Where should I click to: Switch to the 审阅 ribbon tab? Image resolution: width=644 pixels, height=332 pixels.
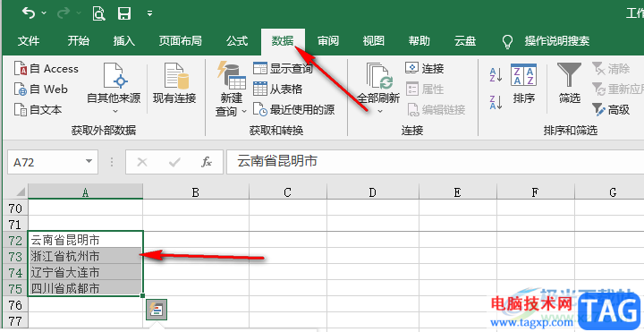327,41
